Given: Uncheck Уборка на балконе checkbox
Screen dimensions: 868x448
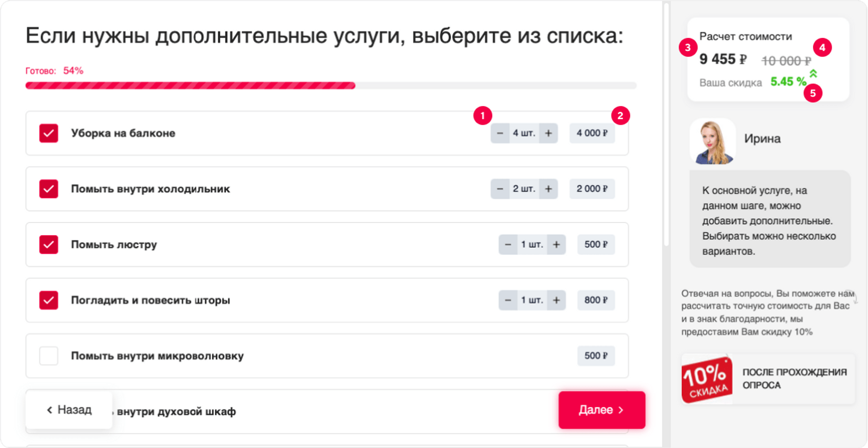Looking at the screenshot, I should 49,133.
